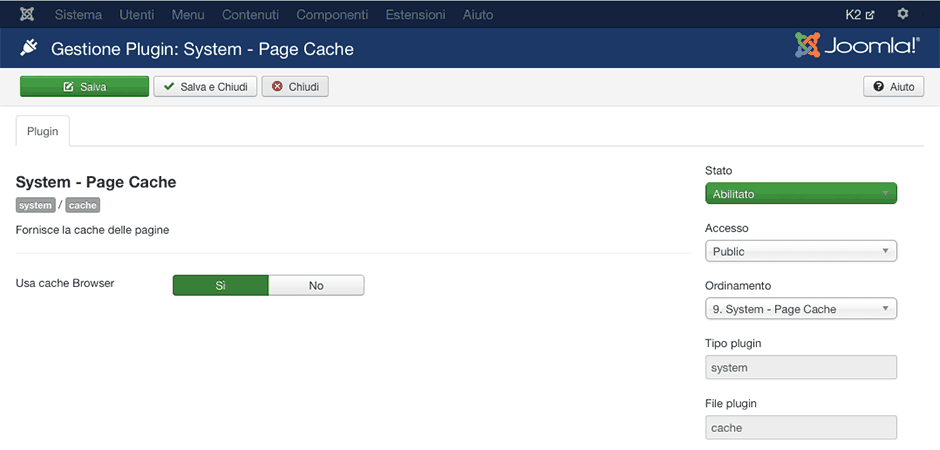This screenshot has width=940, height=450.
Task: Expand the Stato dropdown showing Abilitato
Action: [x=800, y=193]
